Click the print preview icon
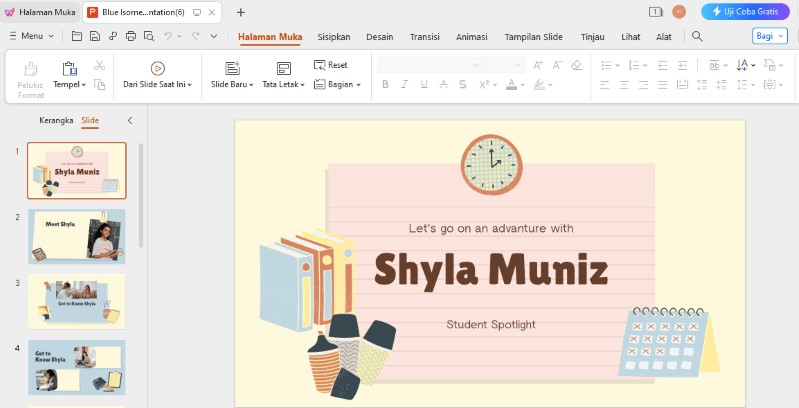 pyautogui.click(x=148, y=36)
